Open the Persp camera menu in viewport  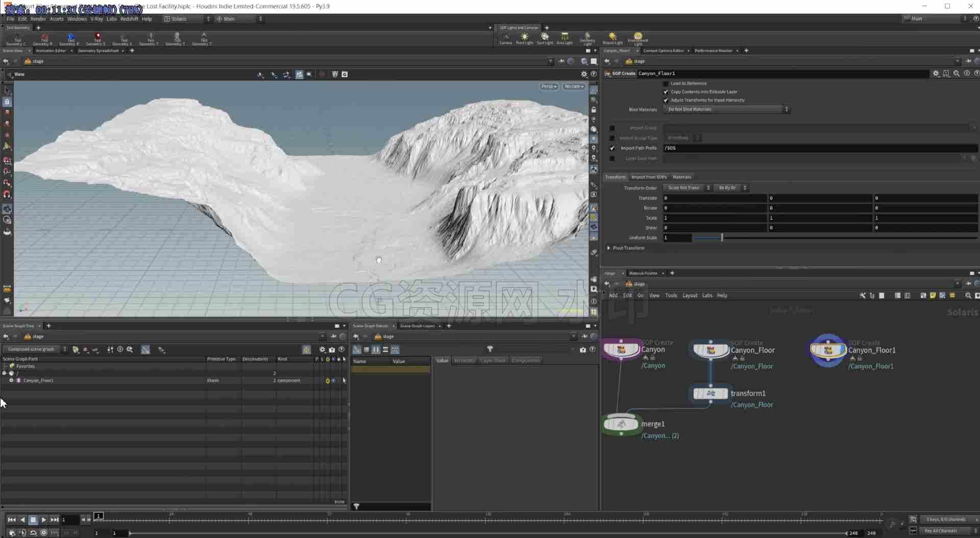point(549,86)
